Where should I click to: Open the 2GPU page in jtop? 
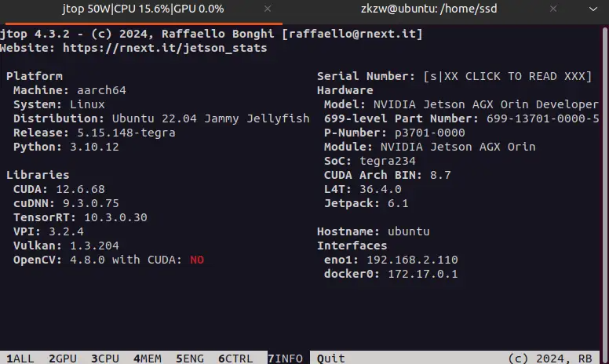point(63,359)
